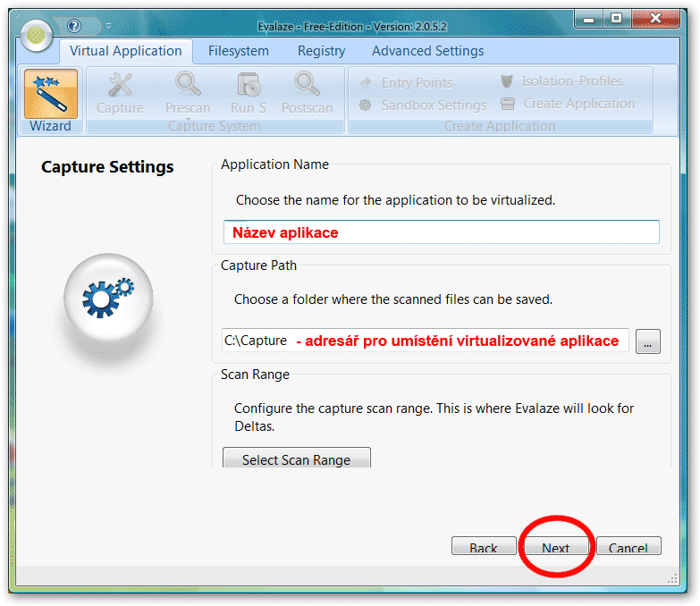The width and height of the screenshot is (700, 606).
Task: Minimize the Evalaze window
Action: pyautogui.click(x=589, y=18)
